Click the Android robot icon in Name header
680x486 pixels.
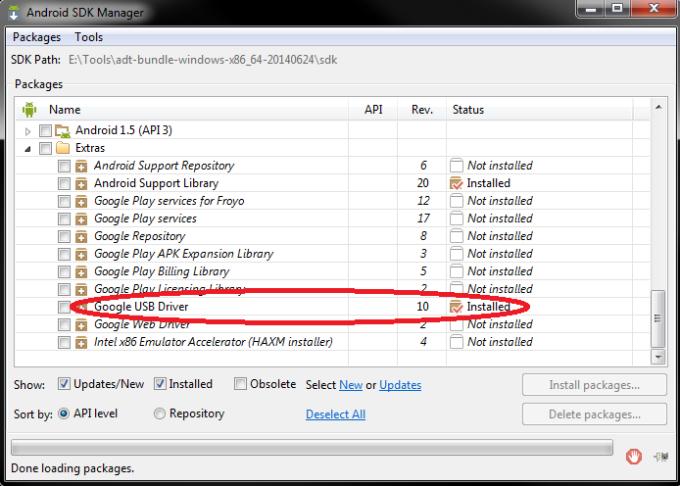point(29,110)
